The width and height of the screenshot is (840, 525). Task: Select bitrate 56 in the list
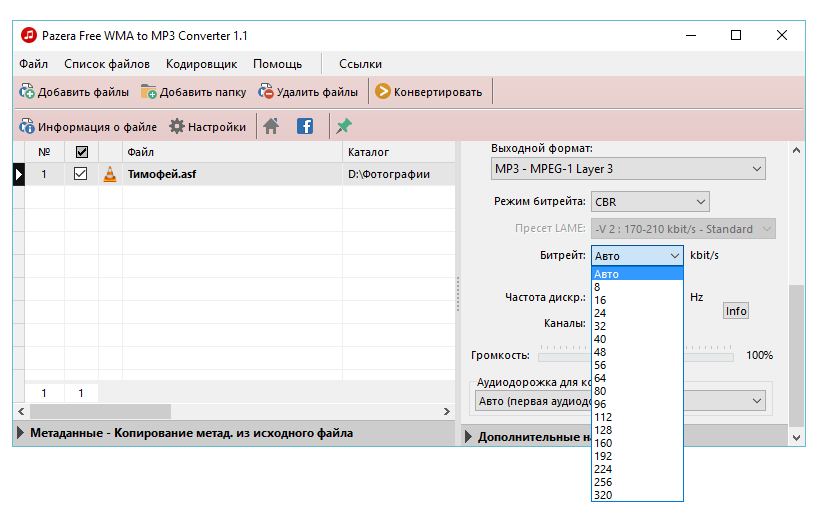point(638,365)
